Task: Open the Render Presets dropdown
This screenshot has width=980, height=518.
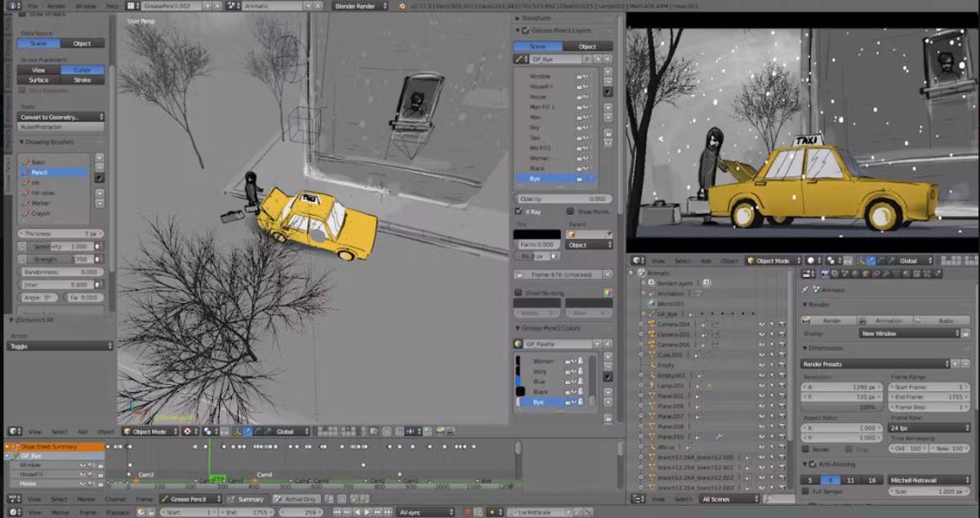Action: (875, 364)
